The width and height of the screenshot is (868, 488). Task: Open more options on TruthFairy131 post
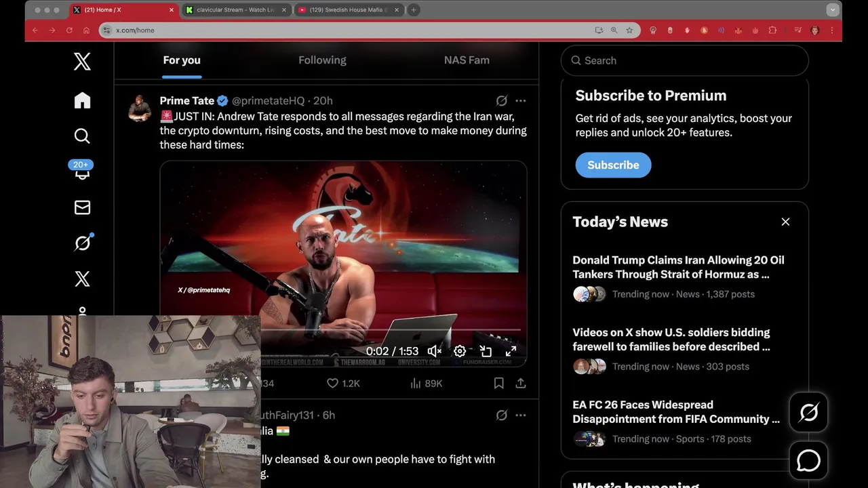pyautogui.click(x=521, y=415)
